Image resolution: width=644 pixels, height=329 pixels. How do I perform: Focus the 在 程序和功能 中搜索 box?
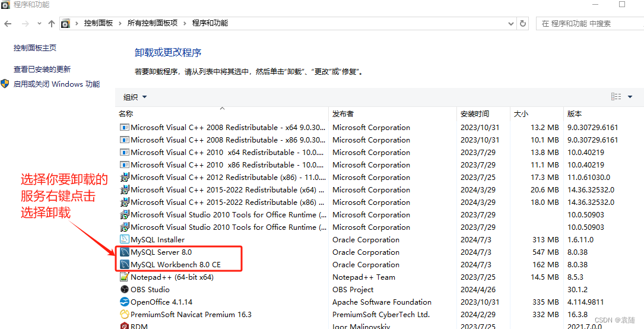[590, 23]
